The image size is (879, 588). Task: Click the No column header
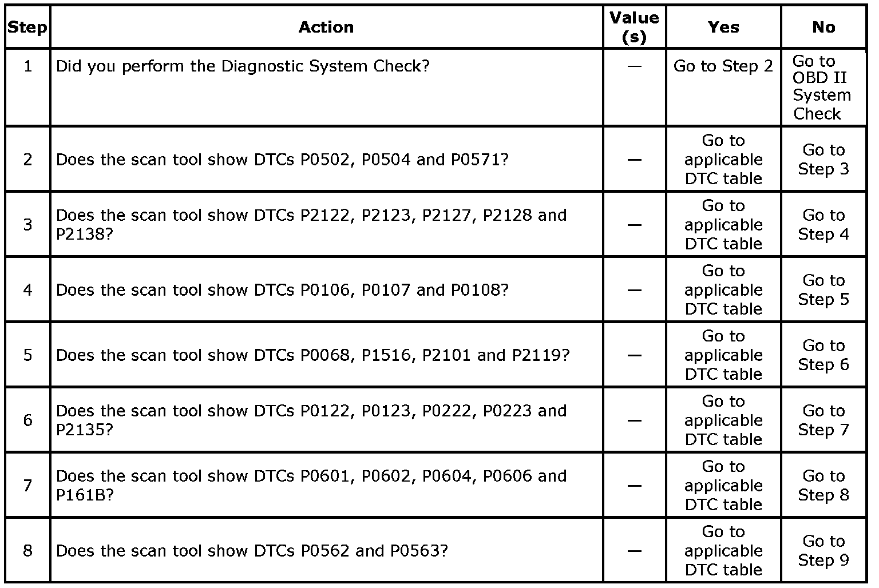[x=823, y=27]
